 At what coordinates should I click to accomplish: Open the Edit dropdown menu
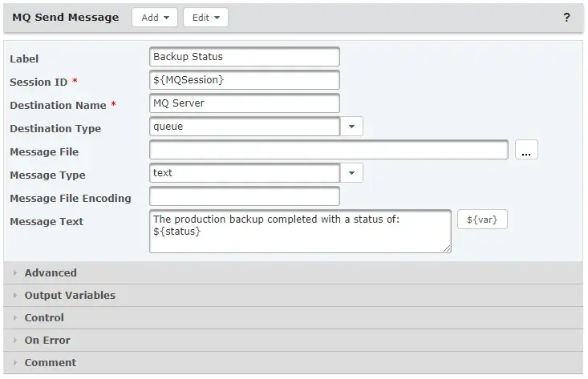coord(205,18)
